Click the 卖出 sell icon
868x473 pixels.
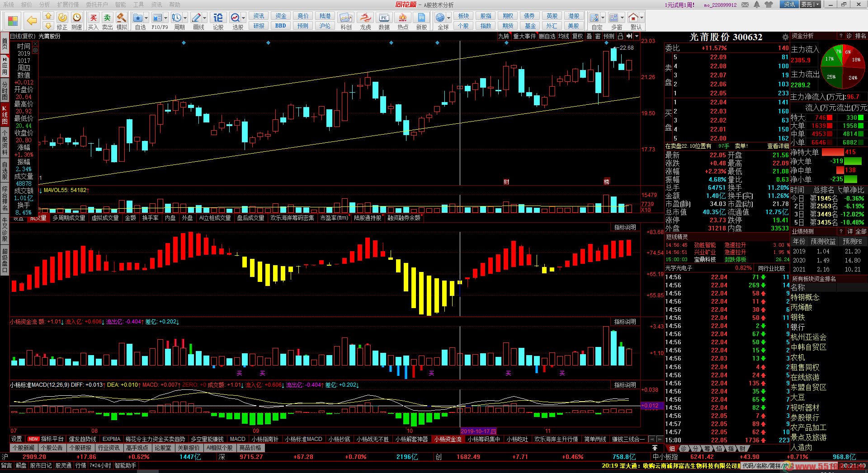point(107,18)
